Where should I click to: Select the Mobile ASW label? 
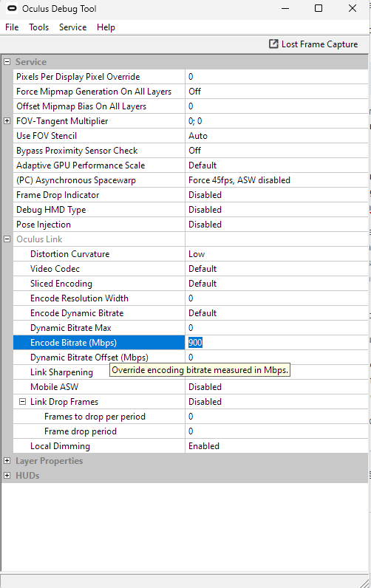[55, 387]
